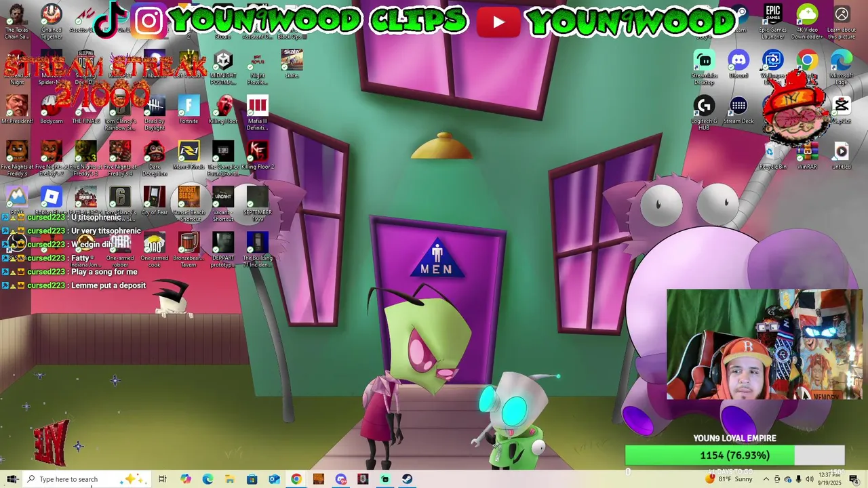Launch THE FINALS desktop icon
This screenshot has width=868, height=488.
[x=85, y=110]
